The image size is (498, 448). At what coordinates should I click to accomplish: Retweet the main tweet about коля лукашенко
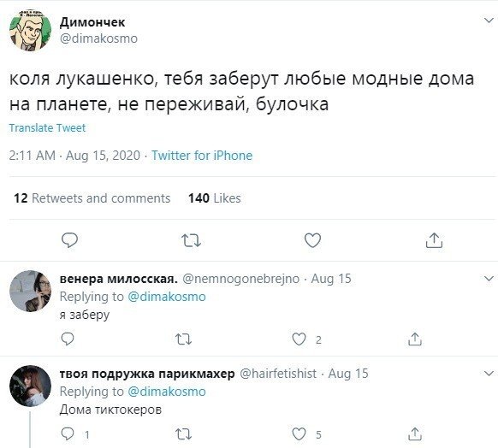(x=191, y=240)
